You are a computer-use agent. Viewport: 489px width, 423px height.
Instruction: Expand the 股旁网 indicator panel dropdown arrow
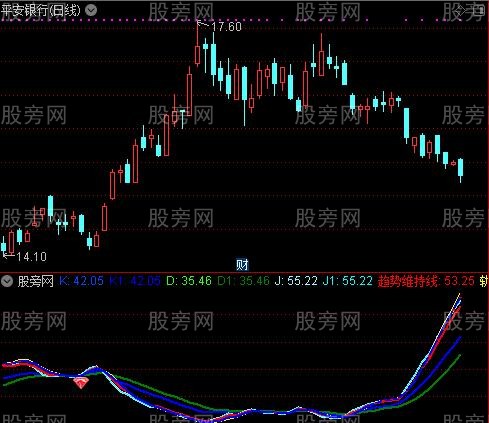[x=7, y=281]
